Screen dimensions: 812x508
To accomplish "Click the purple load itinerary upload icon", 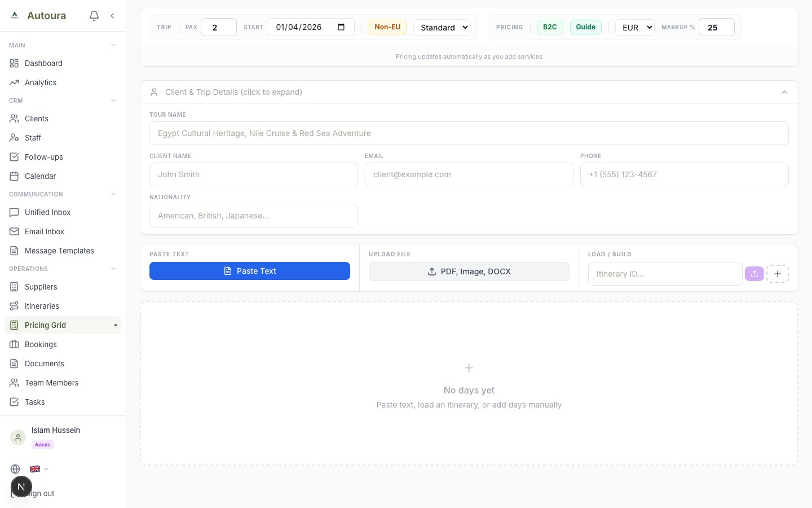I will click(x=754, y=274).
